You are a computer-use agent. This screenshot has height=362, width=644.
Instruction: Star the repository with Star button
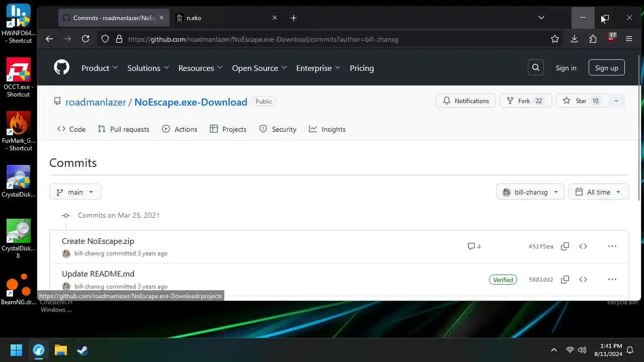coord(582,101)
